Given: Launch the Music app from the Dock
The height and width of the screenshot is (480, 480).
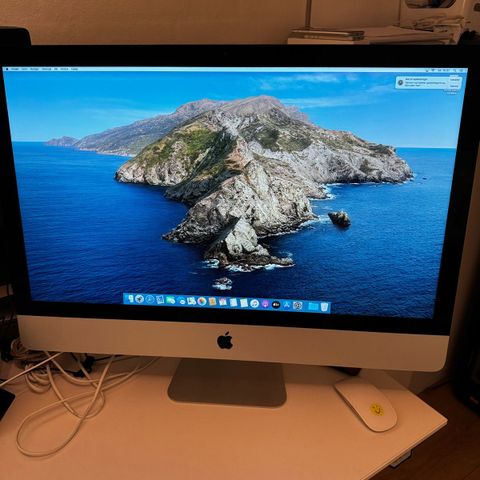Looking at the screenshot, I should coord(254,303).
